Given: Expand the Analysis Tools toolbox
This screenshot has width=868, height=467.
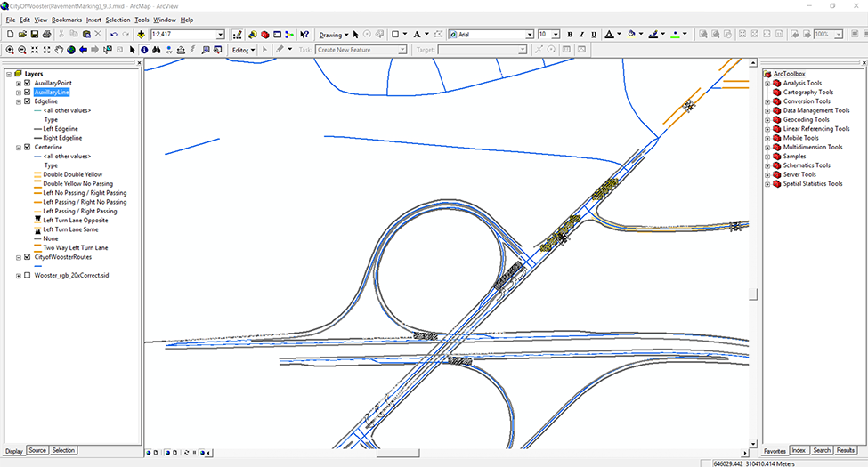Looking at the screenshot, I should point(768,83).
